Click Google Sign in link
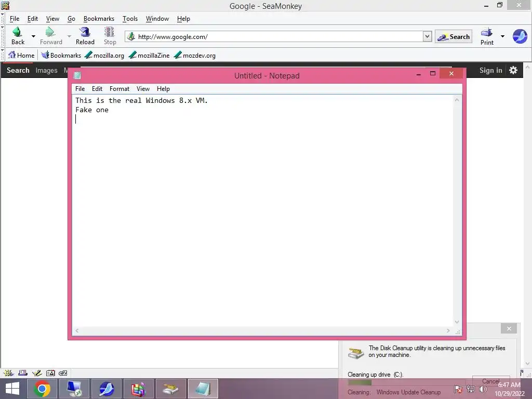532x399 pixels. point(490,70)
